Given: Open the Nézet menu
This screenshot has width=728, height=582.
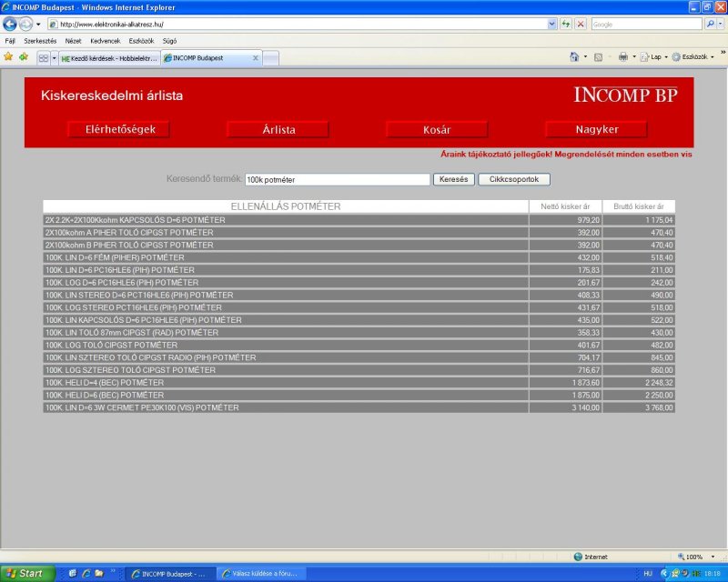Looking at the screenshot, I should coord(73,41).
